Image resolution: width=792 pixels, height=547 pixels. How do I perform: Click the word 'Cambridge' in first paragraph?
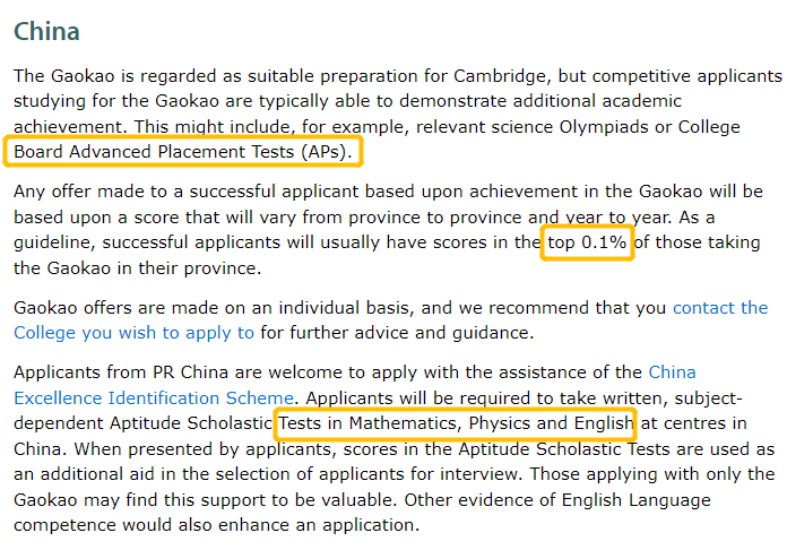[x=500, y=76]
